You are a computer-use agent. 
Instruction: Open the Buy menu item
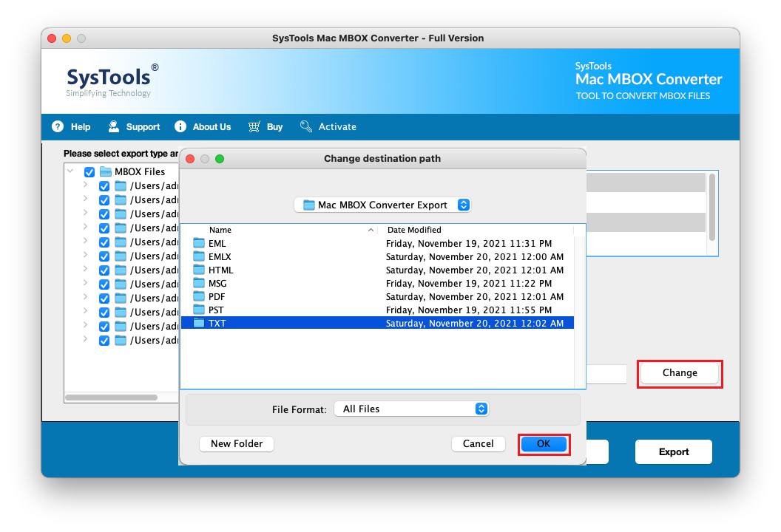tap(266, 126)
